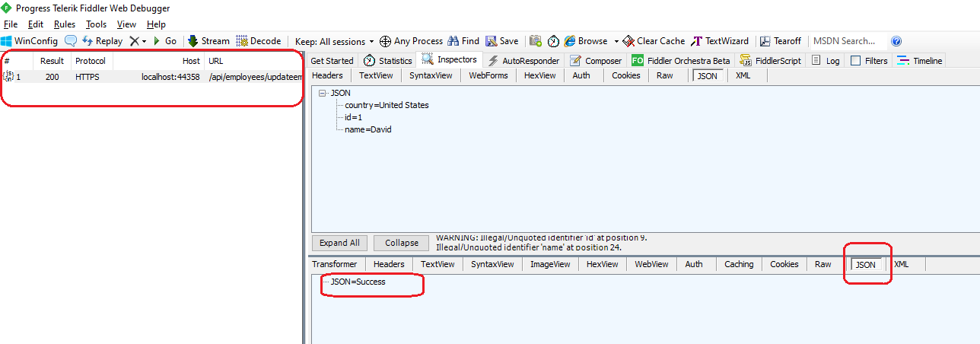Select the Inspectors tab
The width and height of the screenshot is (980, 344).
point(450,59)
